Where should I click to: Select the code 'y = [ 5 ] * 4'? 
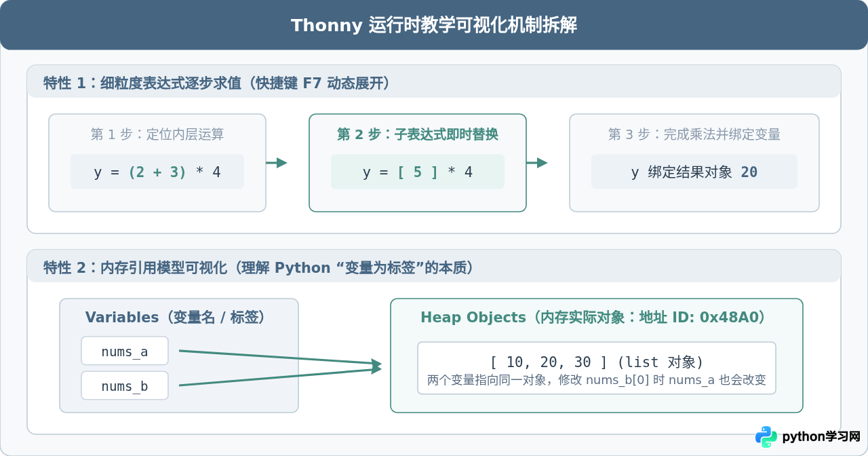tap(418, 172)
